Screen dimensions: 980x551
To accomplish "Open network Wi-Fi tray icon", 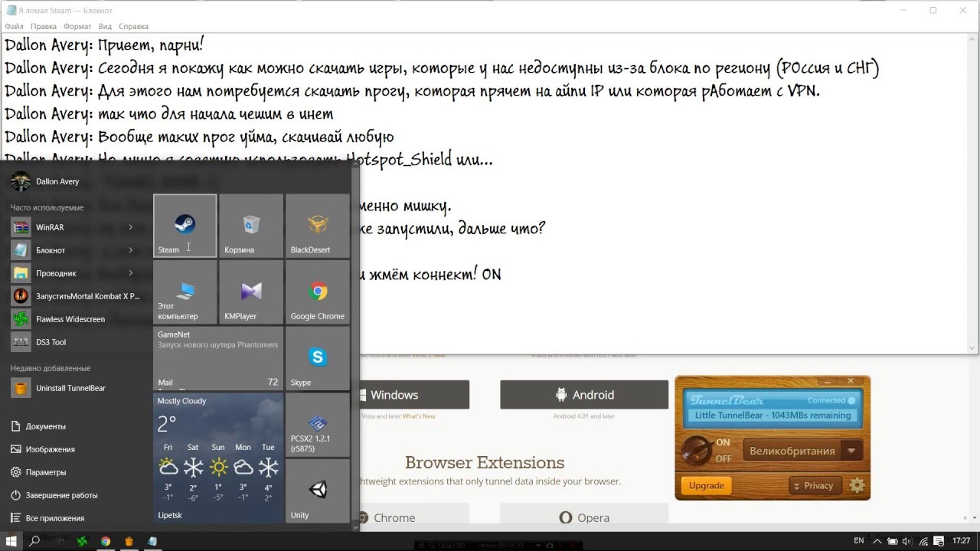I will coord(923,541).
